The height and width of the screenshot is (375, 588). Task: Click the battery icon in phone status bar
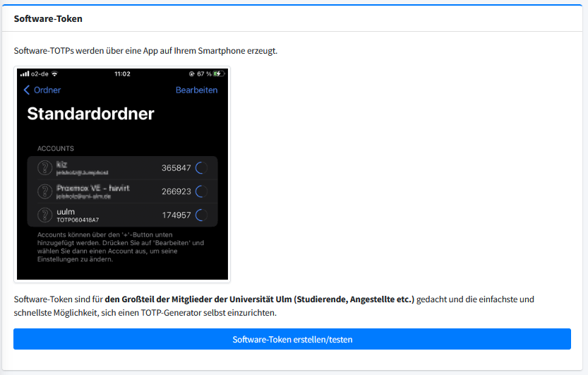click(218, 73)
